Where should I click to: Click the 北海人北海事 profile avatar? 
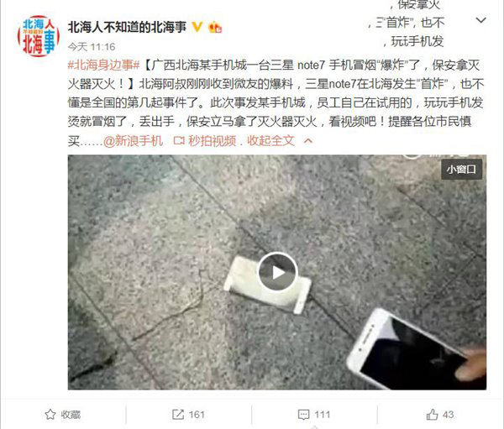pyautogui.click(x=39, y=36)
